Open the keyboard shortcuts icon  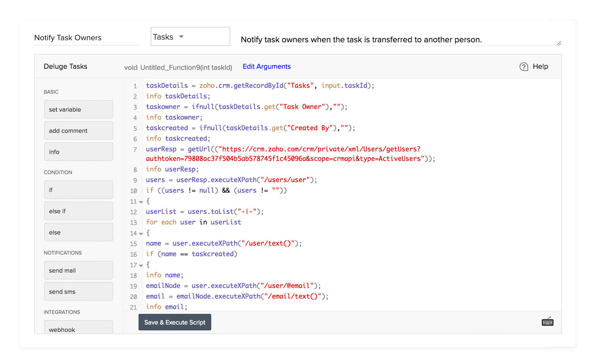pos(547,322)
